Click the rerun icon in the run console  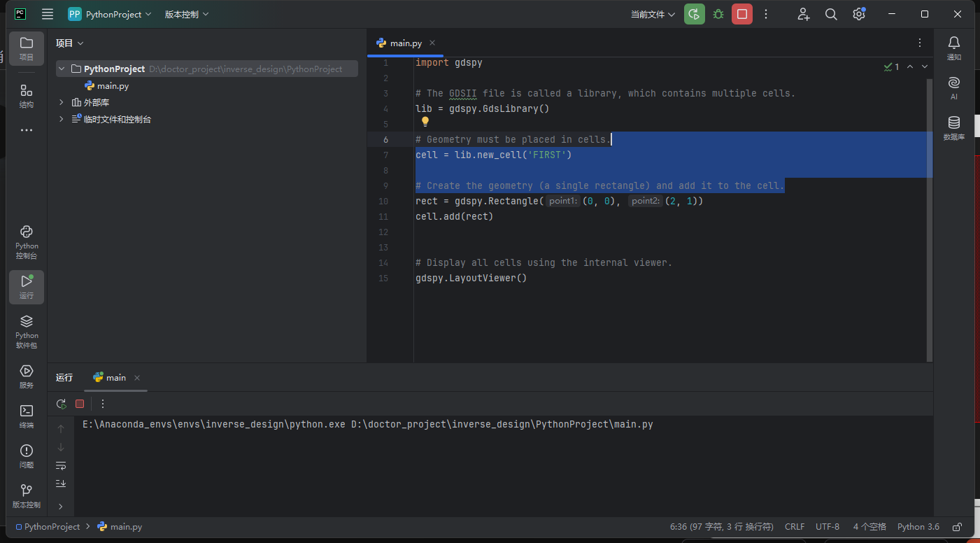point(61,404)
